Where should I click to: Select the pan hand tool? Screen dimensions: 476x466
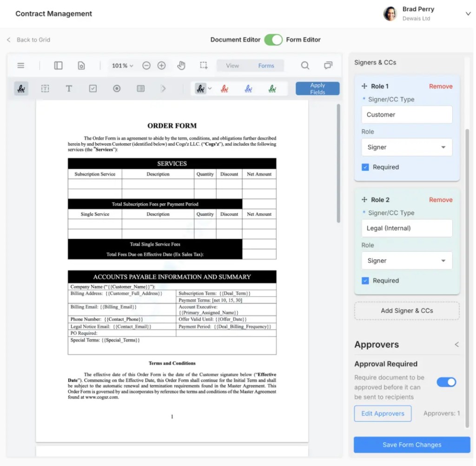(x=181, y=66)
